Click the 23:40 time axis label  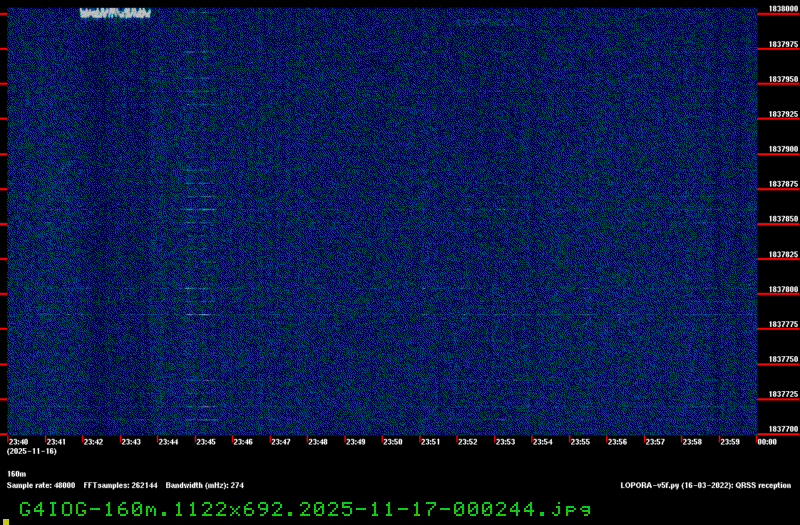[x=18, y=441]
